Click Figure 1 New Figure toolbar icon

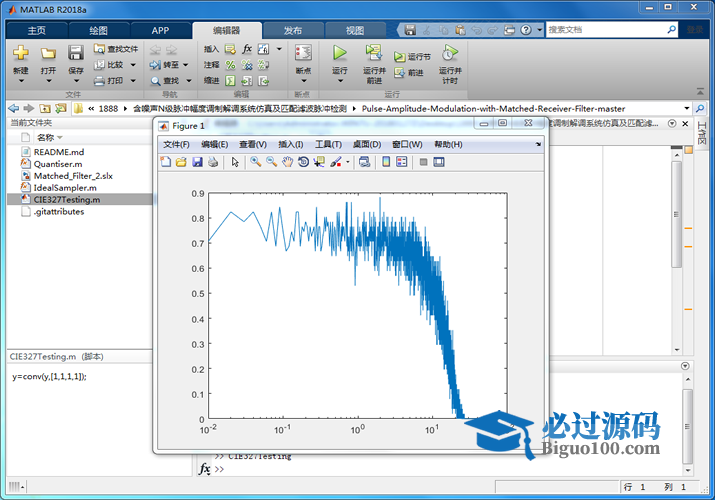(x=166, y=162)
